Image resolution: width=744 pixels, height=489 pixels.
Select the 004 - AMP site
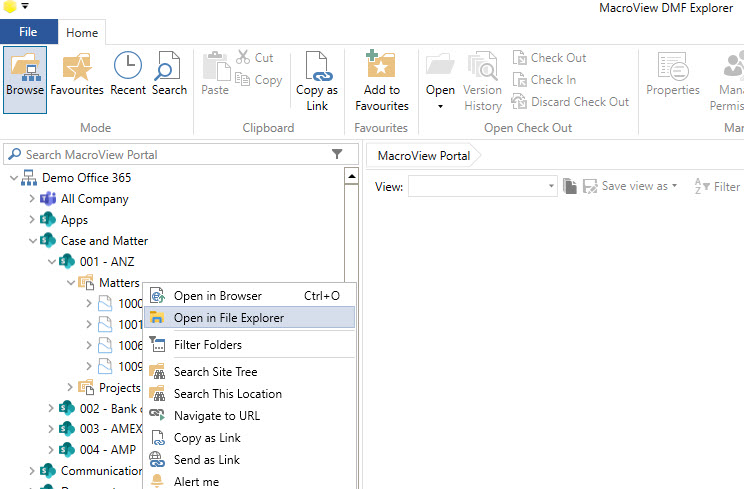(108, 449)
